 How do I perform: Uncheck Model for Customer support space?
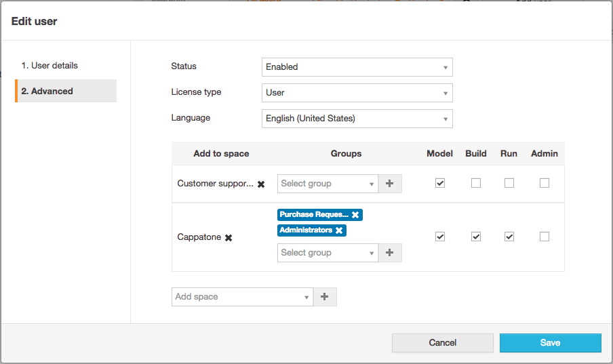click(x=440, y=183)
